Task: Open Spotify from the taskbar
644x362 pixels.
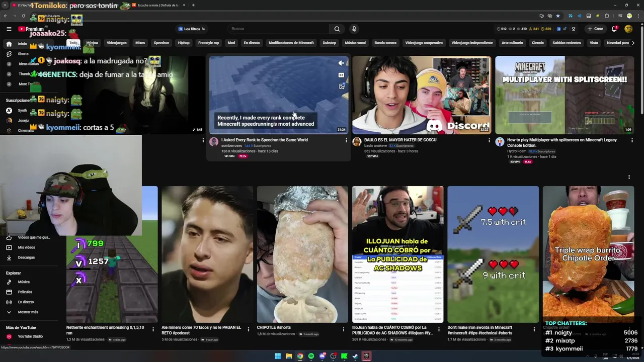Action: 311,356
